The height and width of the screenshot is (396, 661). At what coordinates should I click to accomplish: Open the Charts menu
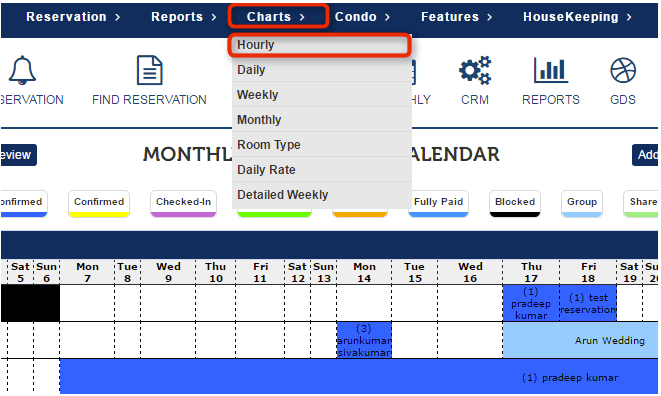point(277,17)
